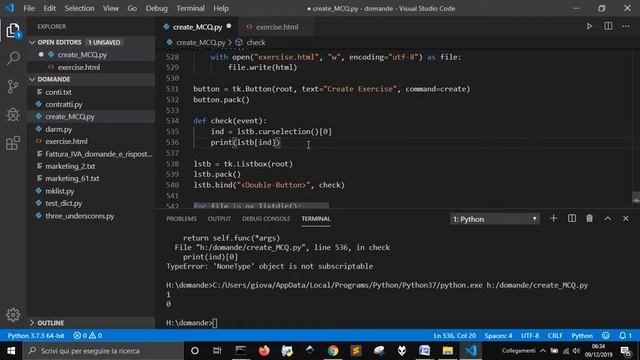
Task: Switch to the Problems panel tab
Action: [x=181, y=219]
